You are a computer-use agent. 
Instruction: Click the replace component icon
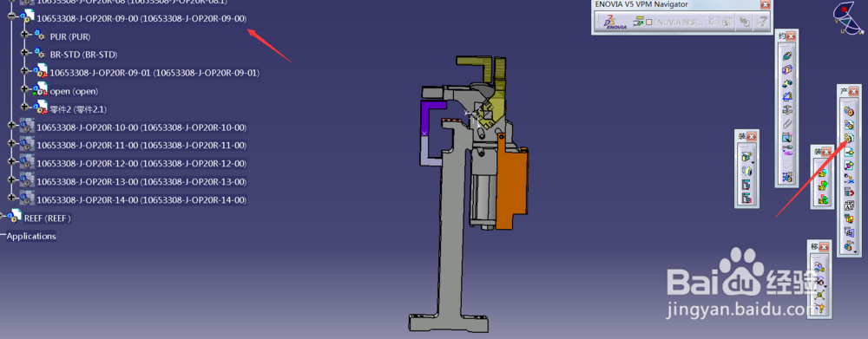[x=849, y=179]
